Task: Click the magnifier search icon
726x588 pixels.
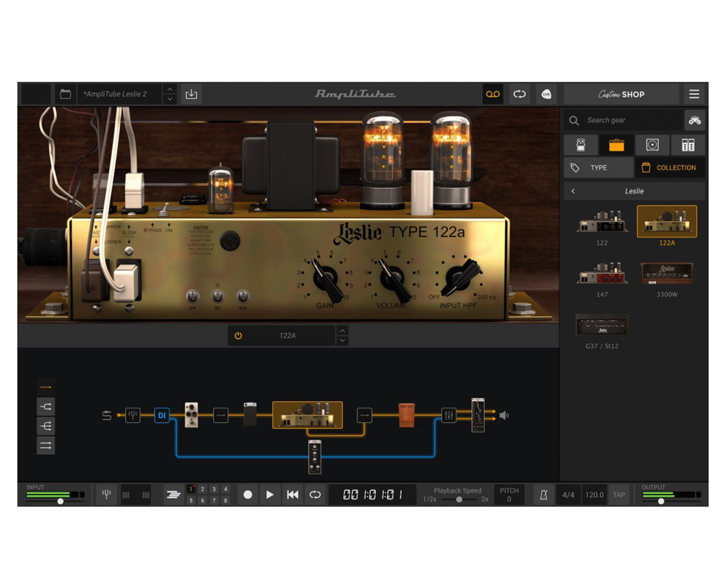Action: click(x=574, y=120)
